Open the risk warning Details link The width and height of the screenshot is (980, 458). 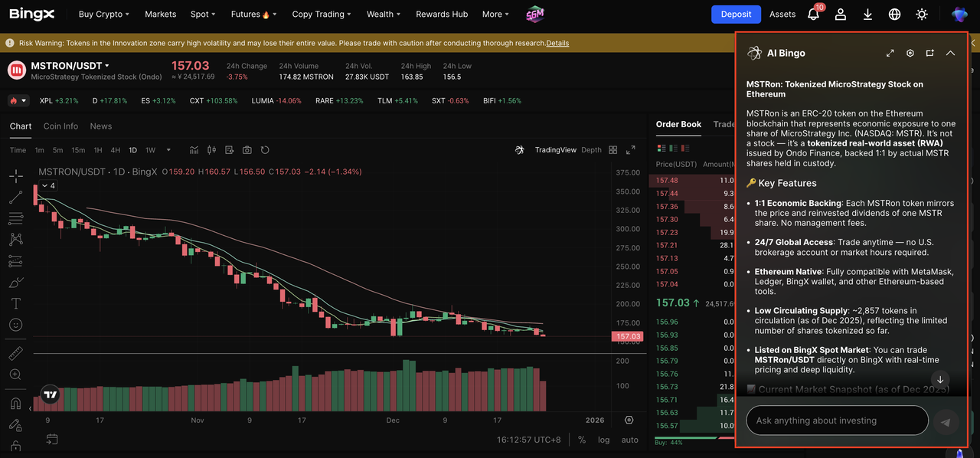[557, 43]
